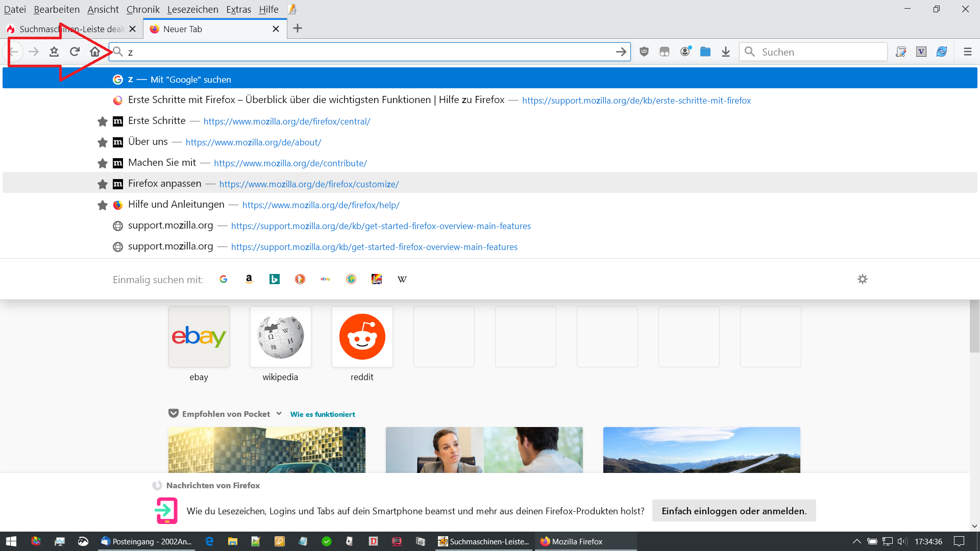Show hidden system tray icons
This screenshot has height=551, width=980.
(x=856, y=541)
